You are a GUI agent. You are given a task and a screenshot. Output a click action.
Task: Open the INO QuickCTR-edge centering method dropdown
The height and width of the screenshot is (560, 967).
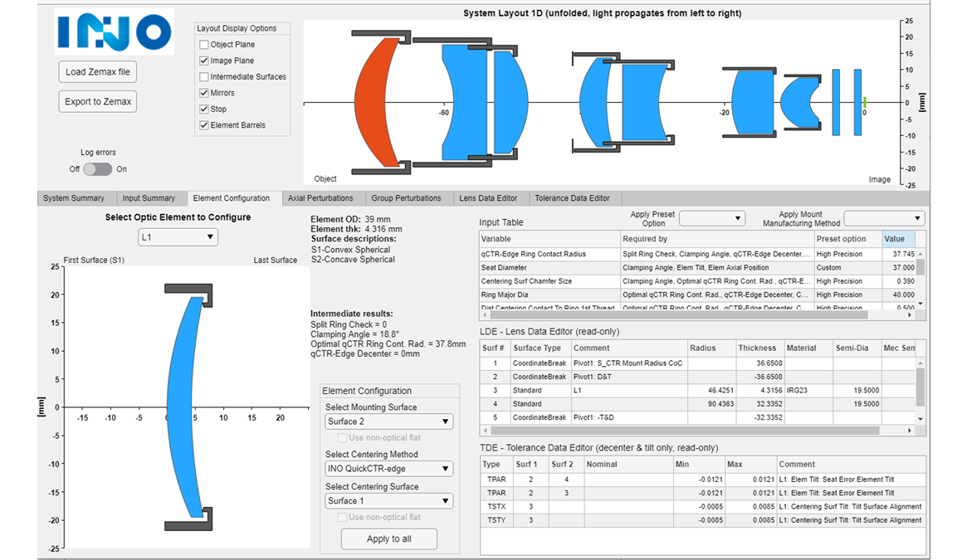click(x=388, y=468)
